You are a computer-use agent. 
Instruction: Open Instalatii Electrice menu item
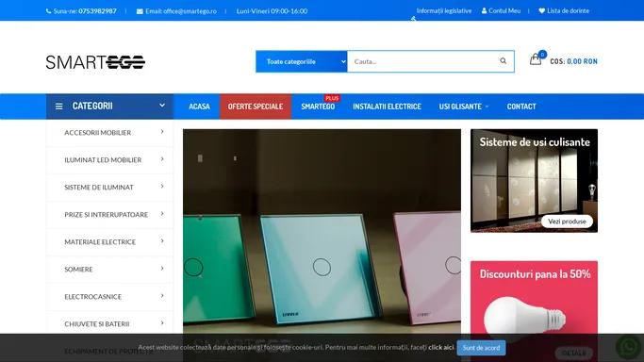click(387, 107)
